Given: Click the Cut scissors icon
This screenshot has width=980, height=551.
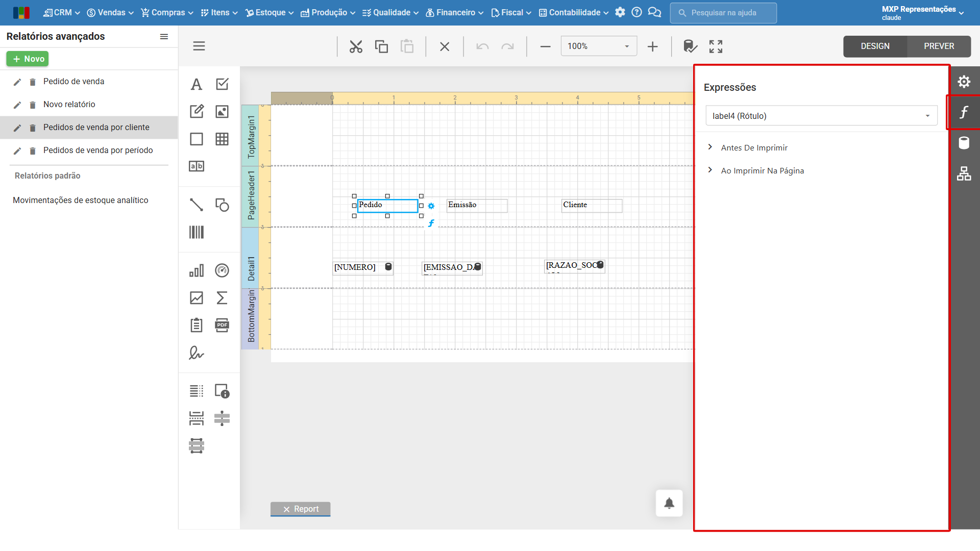Looking at the screenshot, I should click(x=356, y=46).
